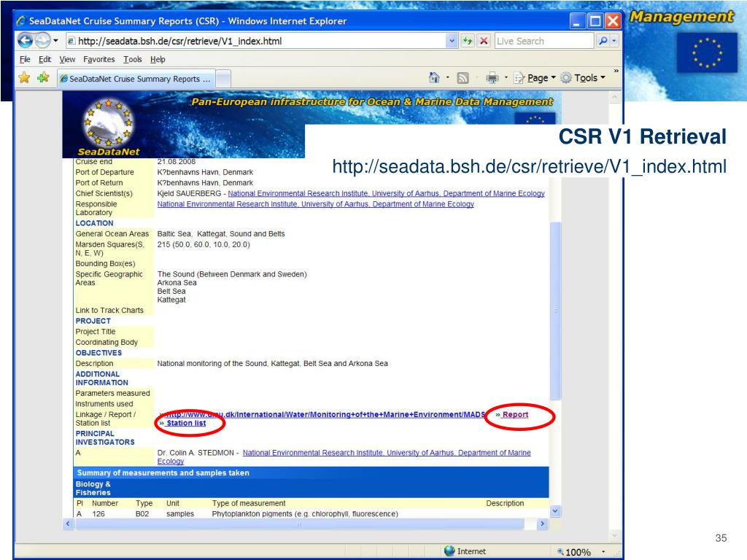Click the slide page number 35
The width and height of the screenshot is (747, 560).
[721, 538]
